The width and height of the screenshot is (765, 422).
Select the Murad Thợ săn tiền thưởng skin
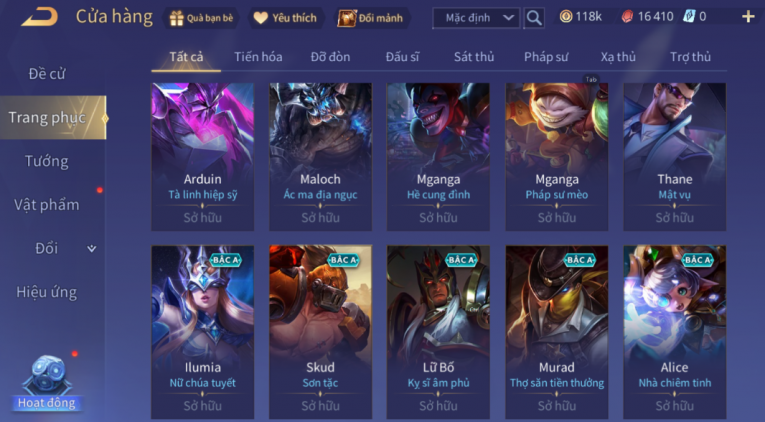pyautogui.click(x=557, y=332)
